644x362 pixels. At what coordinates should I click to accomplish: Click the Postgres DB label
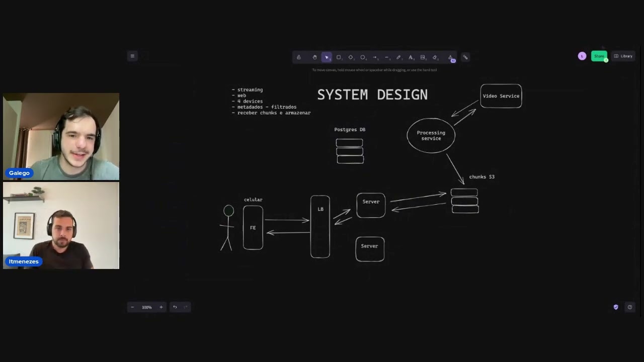350,130
